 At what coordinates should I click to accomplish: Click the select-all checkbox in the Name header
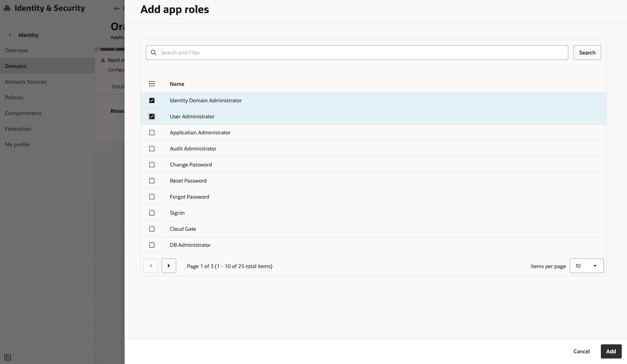pos(152,84)
